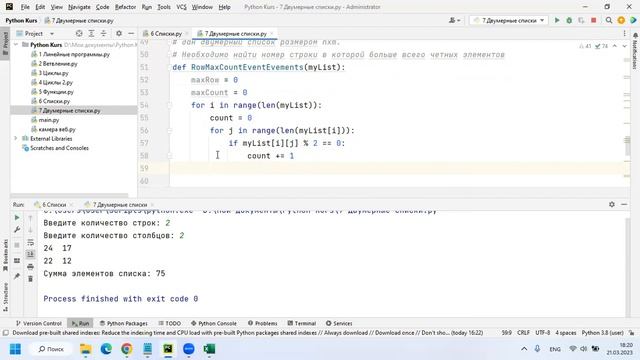Open the File menu

click(x=25, y=7)
